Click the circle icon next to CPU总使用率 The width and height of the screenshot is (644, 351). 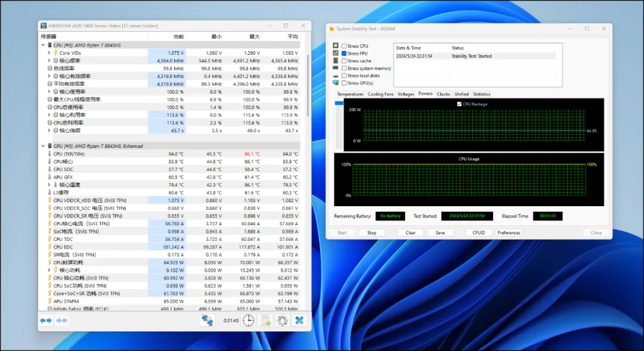pos(49,107)
